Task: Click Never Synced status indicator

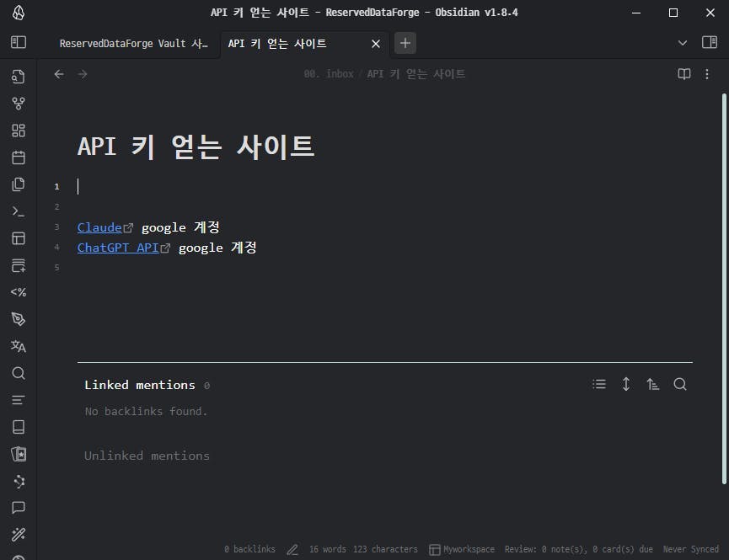Action: 690,549
